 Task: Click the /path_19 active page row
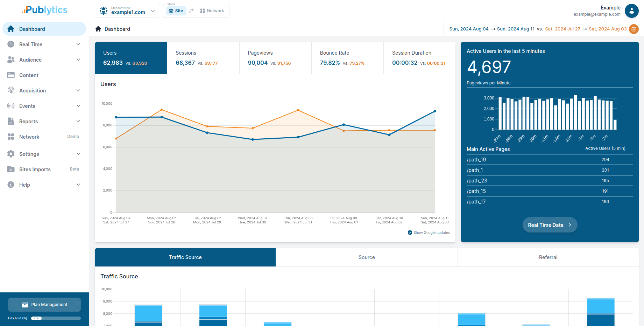coord(550,160)
